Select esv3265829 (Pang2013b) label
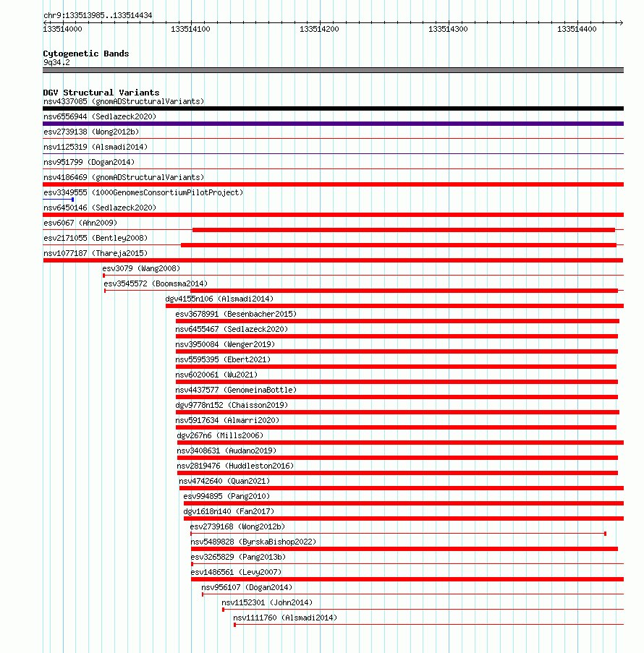This screenshot has height=653, width=644. point(238,558)
